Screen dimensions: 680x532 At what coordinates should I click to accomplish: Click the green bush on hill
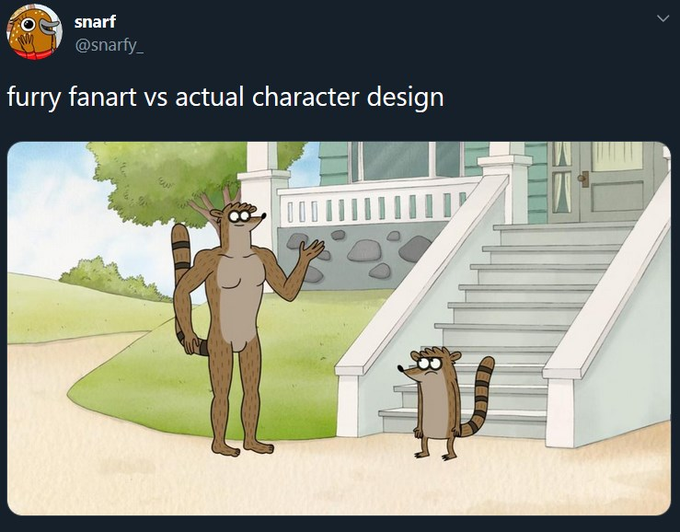[113, 280]
